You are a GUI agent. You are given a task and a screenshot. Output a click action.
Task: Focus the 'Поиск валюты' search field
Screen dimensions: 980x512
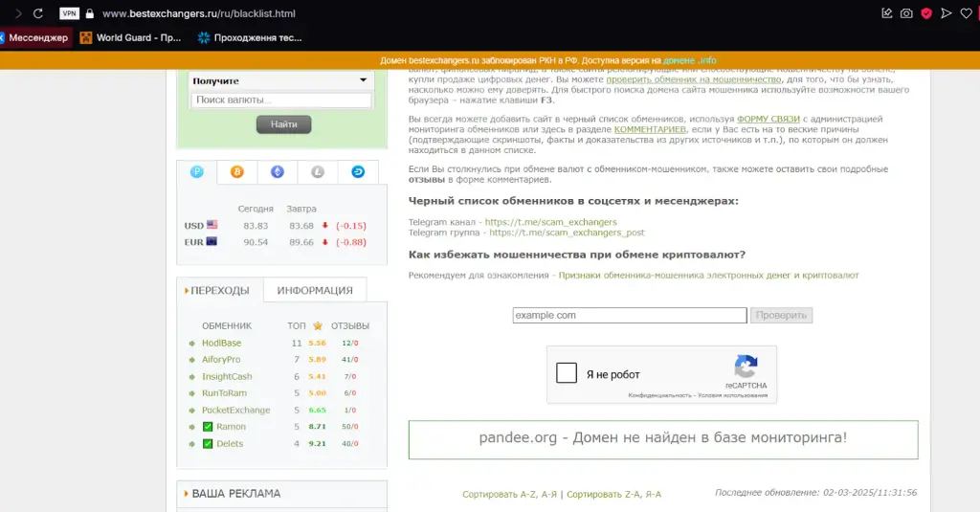coord(281,100)
